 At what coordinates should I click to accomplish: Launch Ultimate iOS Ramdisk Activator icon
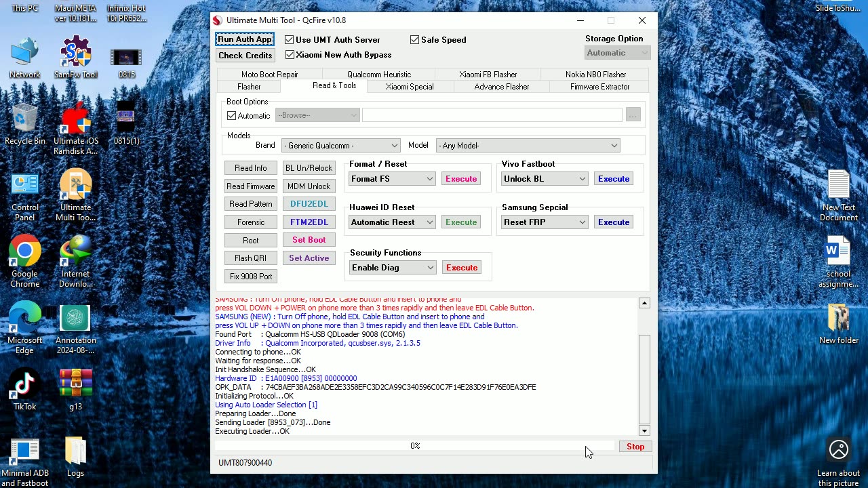[75, 129]
